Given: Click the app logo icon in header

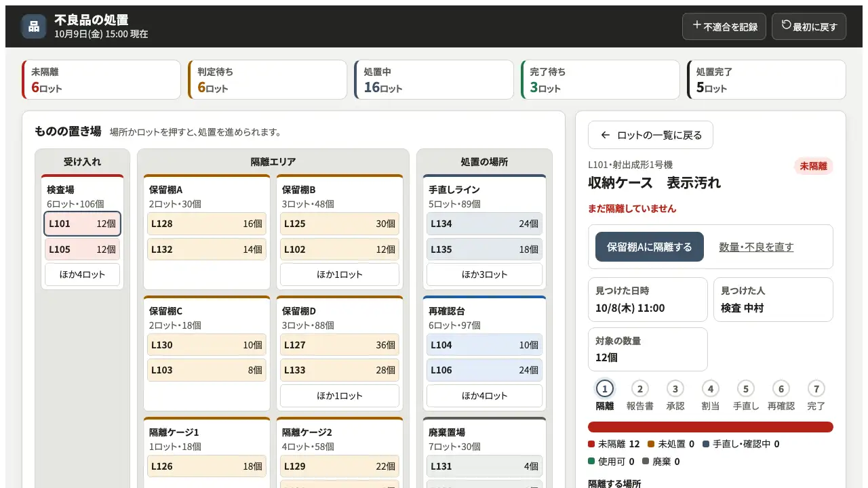Looking at the screenshot, I should (x=34, y=26).
